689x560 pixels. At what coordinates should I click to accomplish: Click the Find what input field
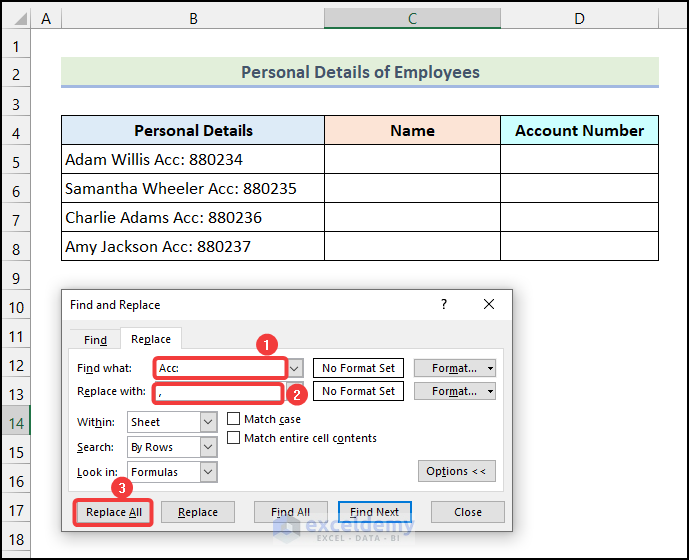(x=221, y=368)
